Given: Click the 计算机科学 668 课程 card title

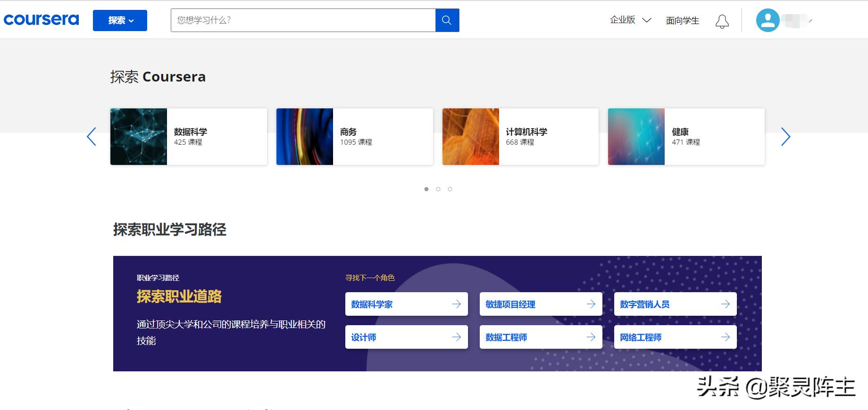Looking at the screenshot, I should coord(526,132).
